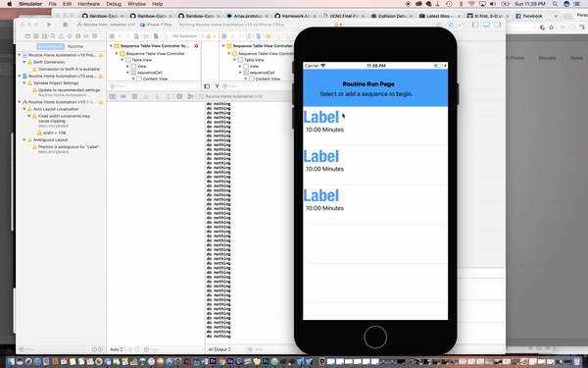Collapse sequenceCell in the right outline
The width and height of the screenshot is (588, 368).
click(x=240, y=73)
